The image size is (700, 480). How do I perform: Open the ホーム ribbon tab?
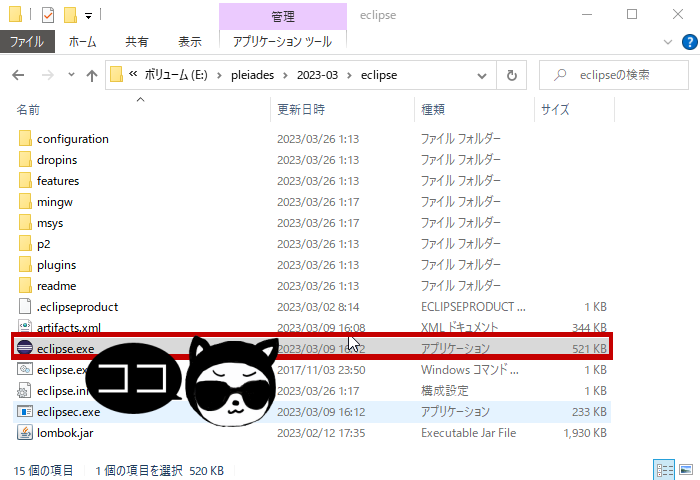[82, 42]
